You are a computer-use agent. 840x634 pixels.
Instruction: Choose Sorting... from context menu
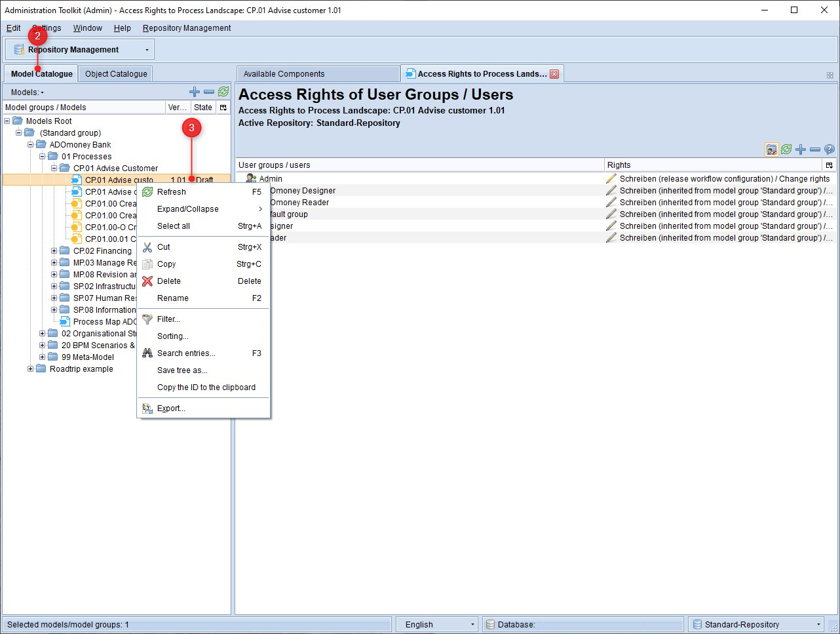pos(204,336)
